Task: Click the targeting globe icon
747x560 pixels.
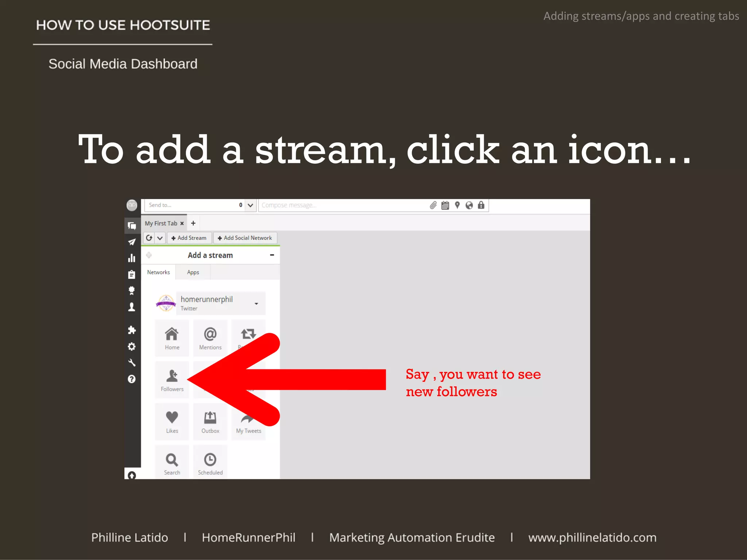Action: tap(469, 205)
